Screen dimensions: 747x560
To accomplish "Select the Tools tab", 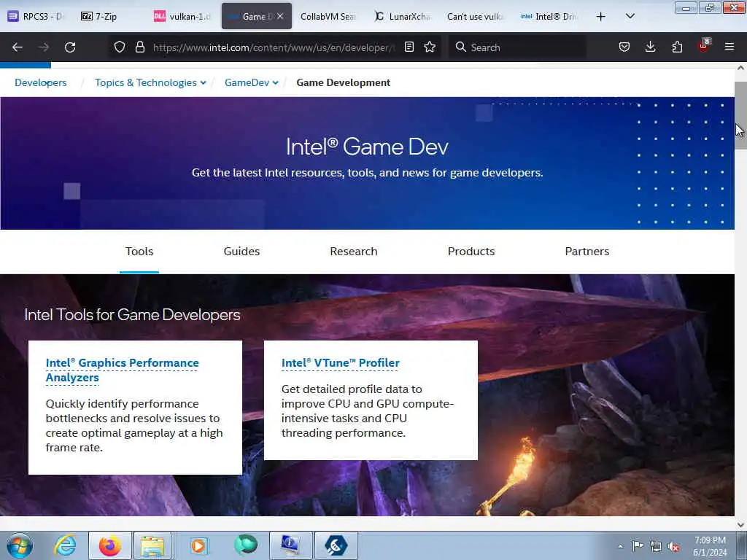I will [139, 252].
